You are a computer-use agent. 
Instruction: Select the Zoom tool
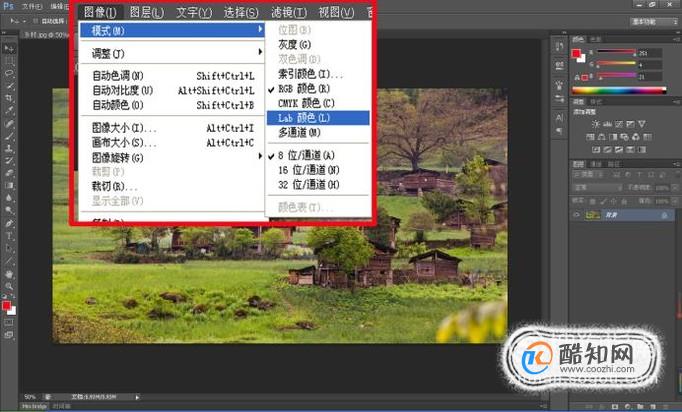[9, 286]
